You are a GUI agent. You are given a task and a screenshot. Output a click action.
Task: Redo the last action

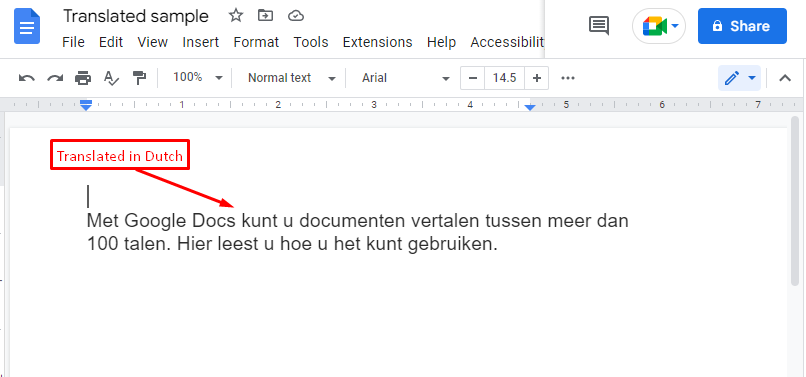pyautogui.click(x=55, y=78)
